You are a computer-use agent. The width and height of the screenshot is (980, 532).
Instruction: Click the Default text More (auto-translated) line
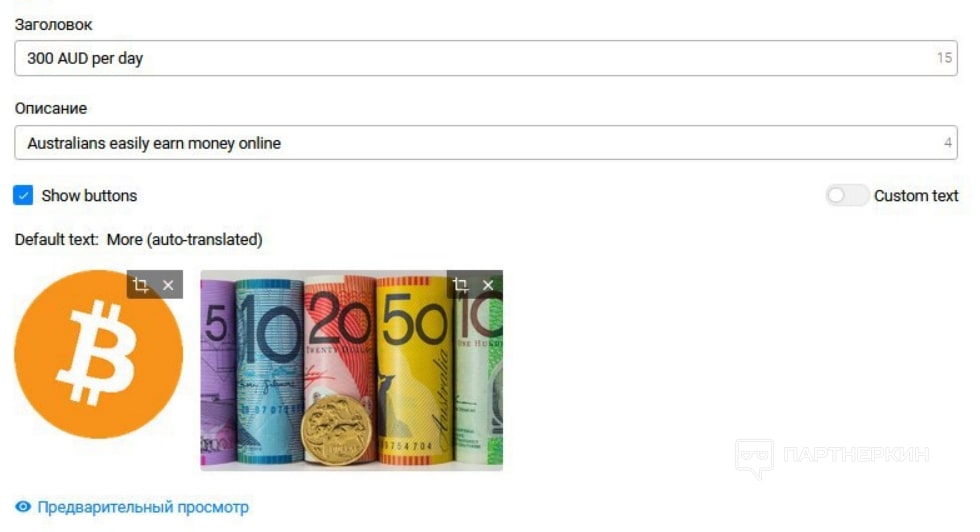139,239
